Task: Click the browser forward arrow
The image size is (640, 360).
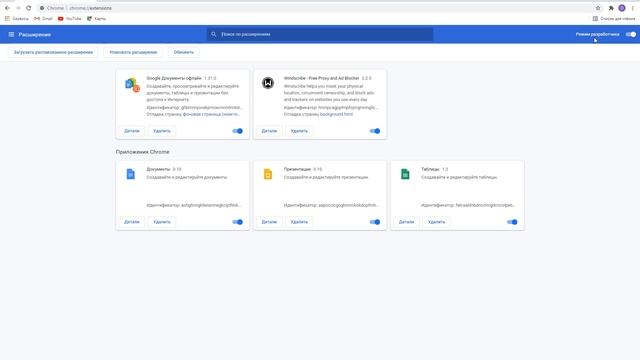Action: [x=18, y=8]
